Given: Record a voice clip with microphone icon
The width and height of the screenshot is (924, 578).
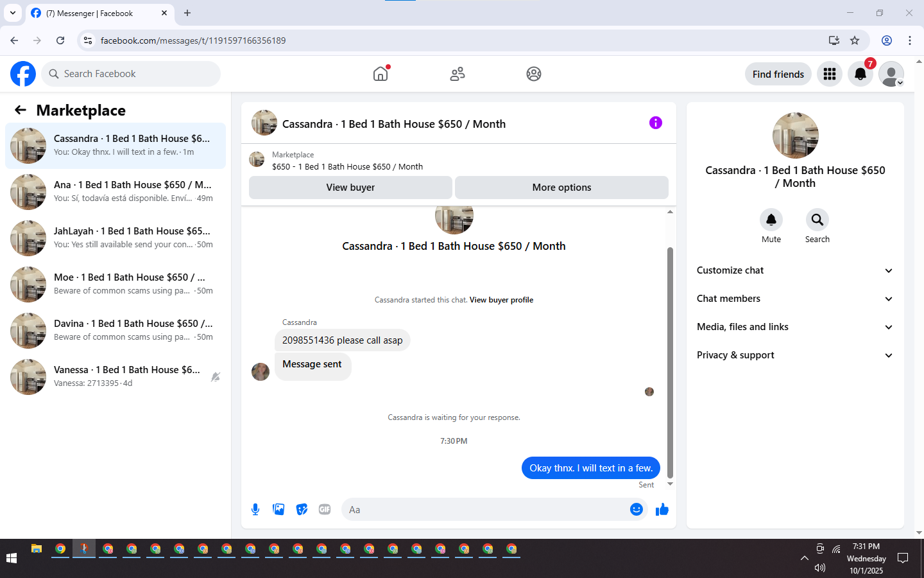Looking at the screenshot, I should pyautogui.click(x=255, y=509).
